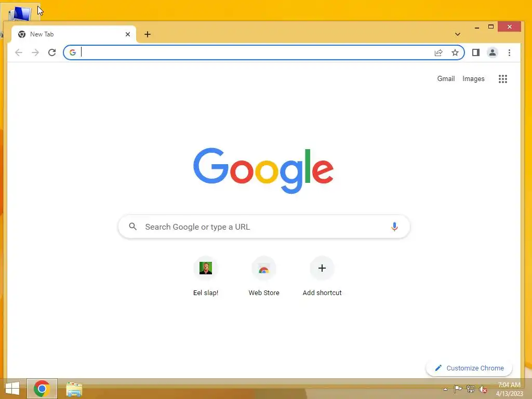This screenshot has height=399, width=532.
Task: Select the computer desktop icon behind Chrome
Action: [x=20, y=14]
